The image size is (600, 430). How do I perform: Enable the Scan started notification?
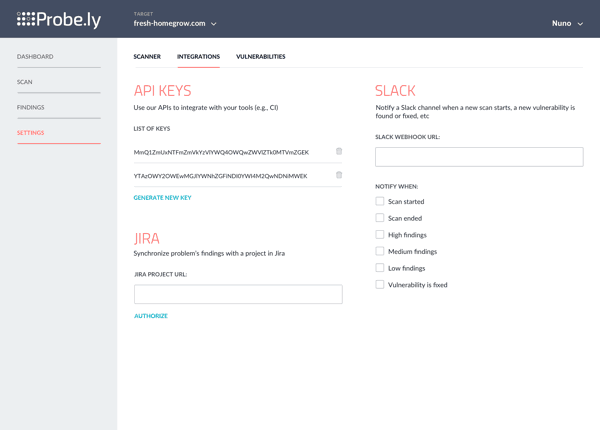pyautogui.click(x=380, y=201)
